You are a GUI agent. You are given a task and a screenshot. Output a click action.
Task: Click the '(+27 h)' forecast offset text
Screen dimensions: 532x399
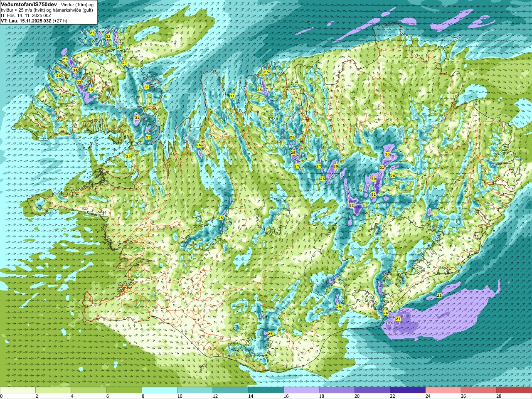click(x=60, y=21)
